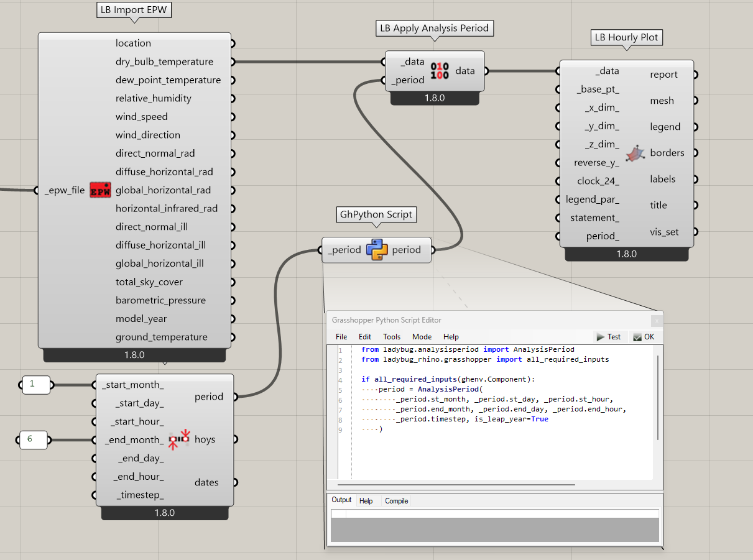Click the diffuse_horizontal_ill output
The image size is (753, 560).
tap(160, 245)
